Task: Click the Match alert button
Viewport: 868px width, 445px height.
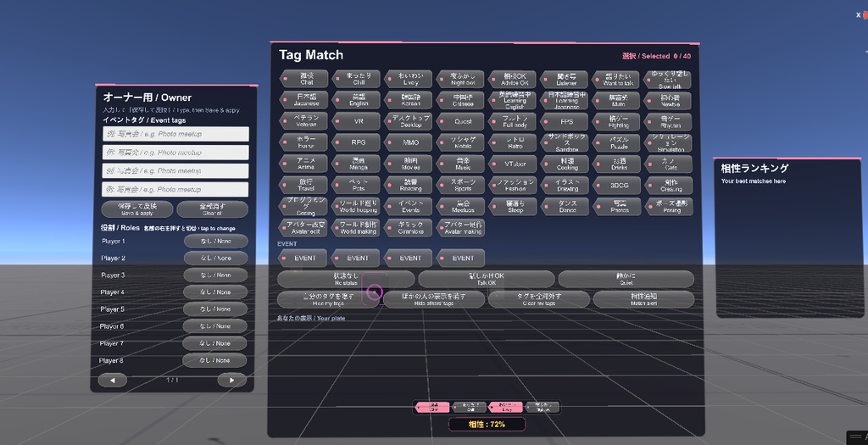Action: (x=644, y=299)
